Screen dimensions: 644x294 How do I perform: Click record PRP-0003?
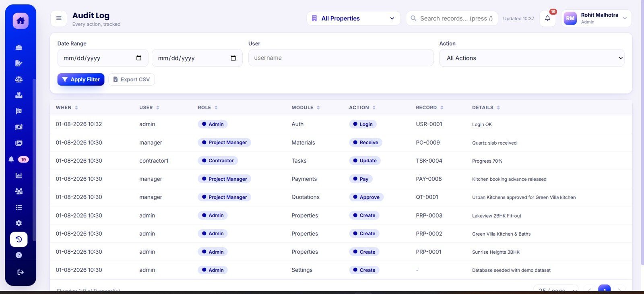(429, 215)
